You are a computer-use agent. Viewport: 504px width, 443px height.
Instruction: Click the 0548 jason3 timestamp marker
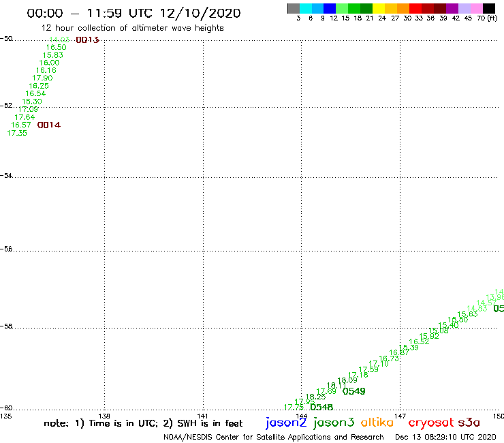(321, 408)
